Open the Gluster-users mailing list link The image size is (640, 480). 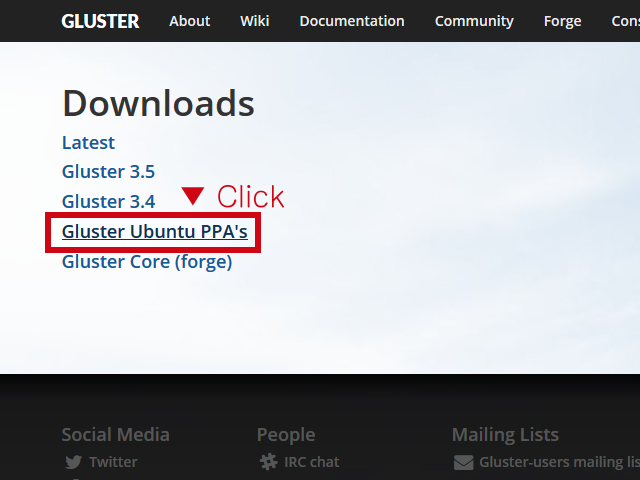tap(560, 462)
